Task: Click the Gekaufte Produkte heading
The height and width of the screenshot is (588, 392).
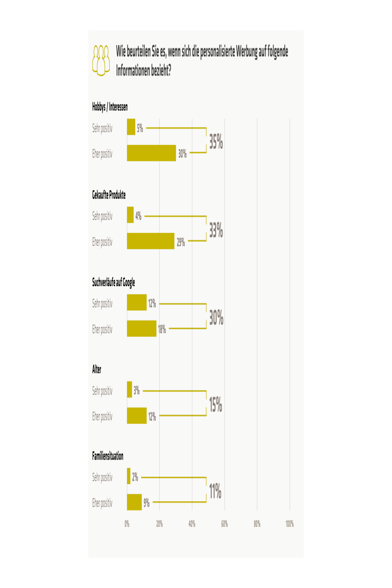Action: (x=109, y=195)
